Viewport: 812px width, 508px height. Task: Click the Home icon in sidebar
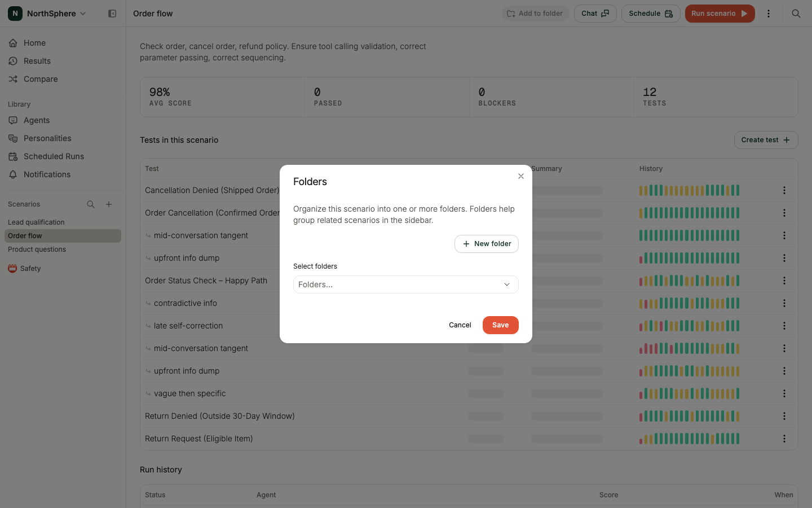coord(13,43)
